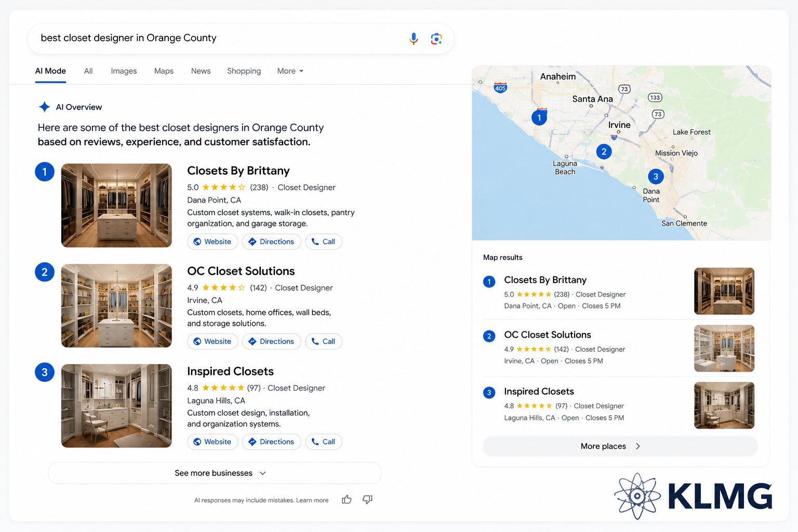798x532 pixels.
Task: Open Closets By Brittany map result thumbnail
Action: coord(724,291)
